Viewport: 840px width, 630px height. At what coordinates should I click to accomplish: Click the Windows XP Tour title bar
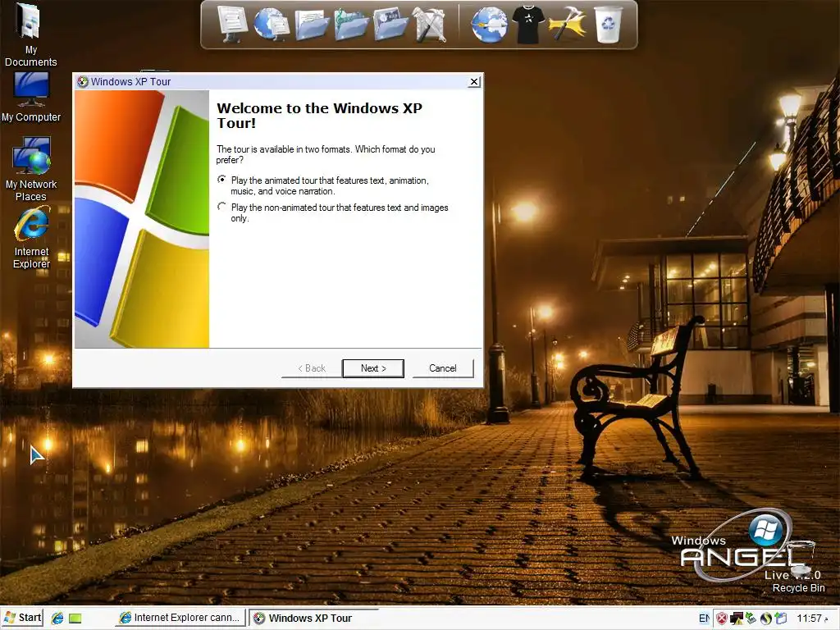277,81
